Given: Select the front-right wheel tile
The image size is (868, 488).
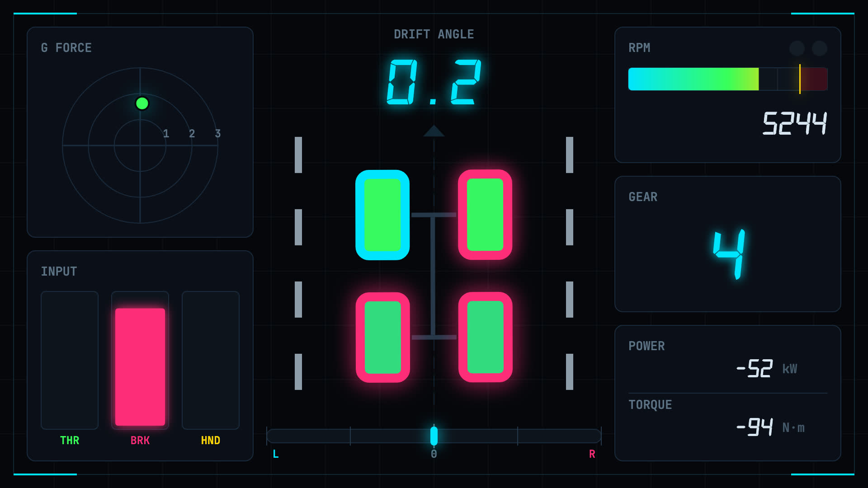Looking at the screenshot, I should (x=485, y=215).
